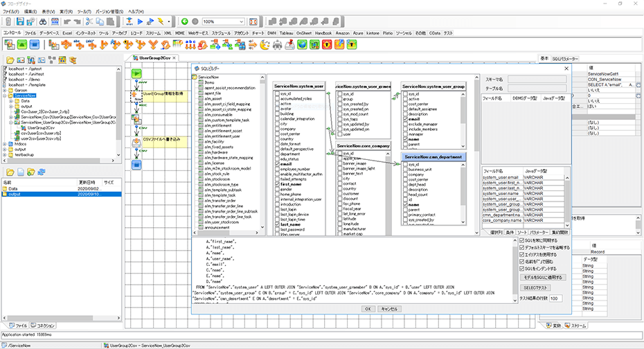Image resolution: width=644 pixels, height=349 pixels.
Task: Click the OK button in SQL builder
Action: pos(368,309)
